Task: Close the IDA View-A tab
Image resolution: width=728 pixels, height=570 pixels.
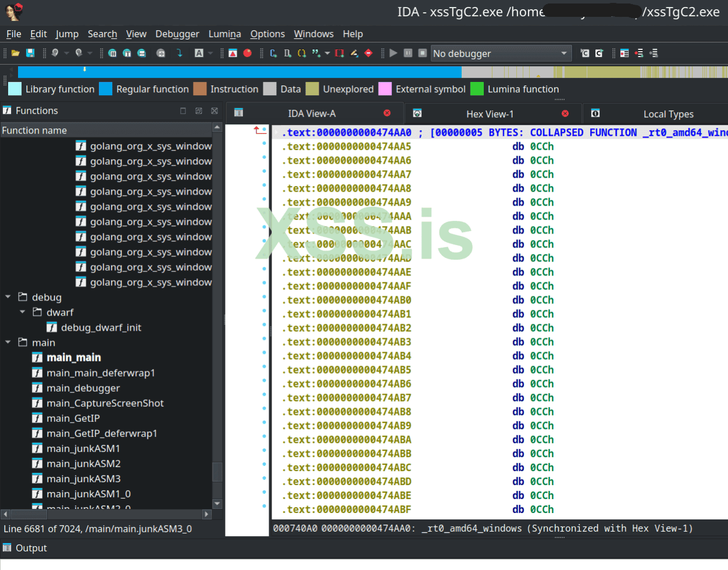Action: pyautogui.click(x=387, y=114)
